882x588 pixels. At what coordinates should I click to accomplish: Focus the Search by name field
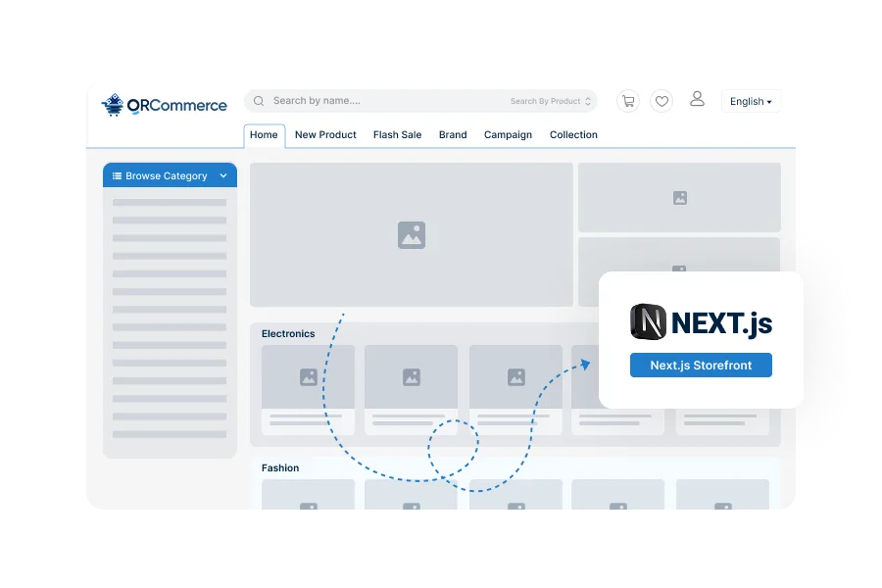[420, 101]
